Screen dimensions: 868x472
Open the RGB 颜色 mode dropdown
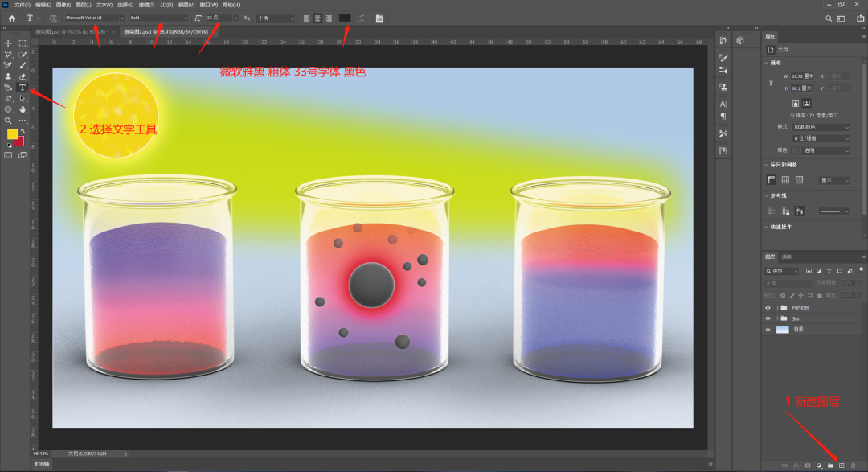coord(821,127)
